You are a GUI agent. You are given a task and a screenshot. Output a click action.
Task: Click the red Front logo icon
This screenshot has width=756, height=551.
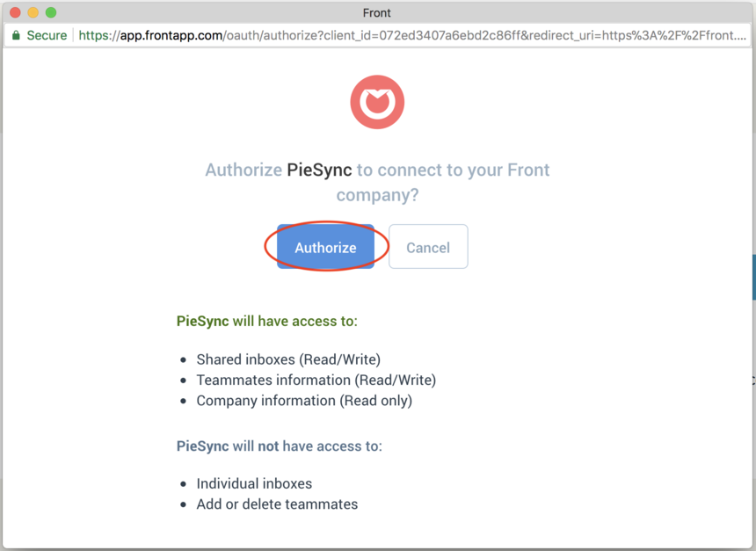coord(377,102)
